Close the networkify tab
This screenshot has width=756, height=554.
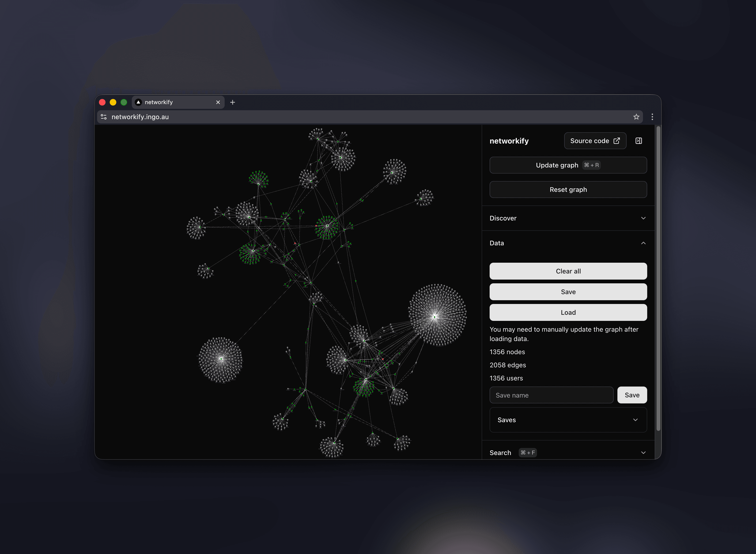pos(218,102)
